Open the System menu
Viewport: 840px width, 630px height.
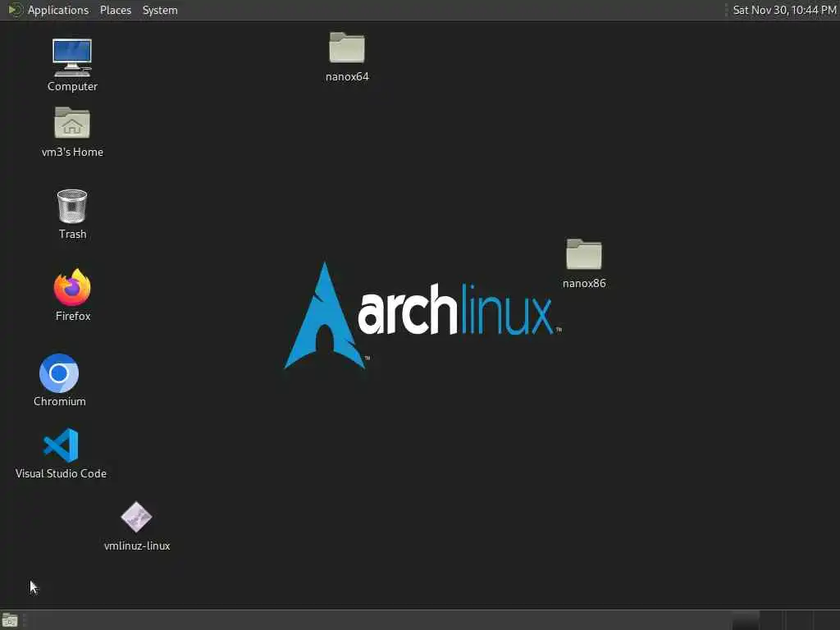(x=160, y=10)
